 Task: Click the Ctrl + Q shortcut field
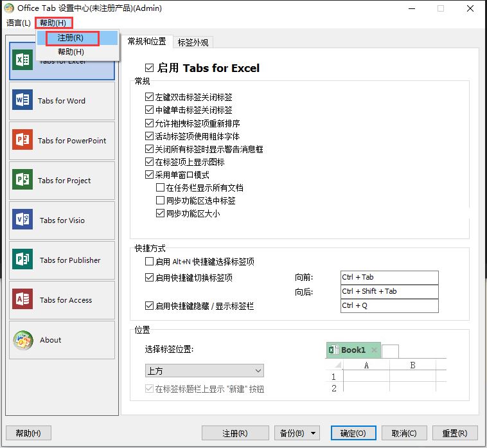(389, 306)
